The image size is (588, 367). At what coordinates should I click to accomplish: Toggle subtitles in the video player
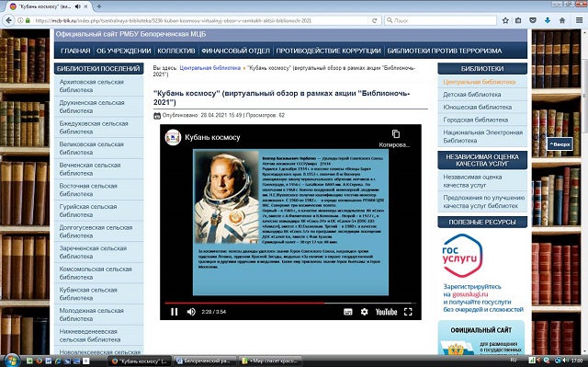pos(348,312)
